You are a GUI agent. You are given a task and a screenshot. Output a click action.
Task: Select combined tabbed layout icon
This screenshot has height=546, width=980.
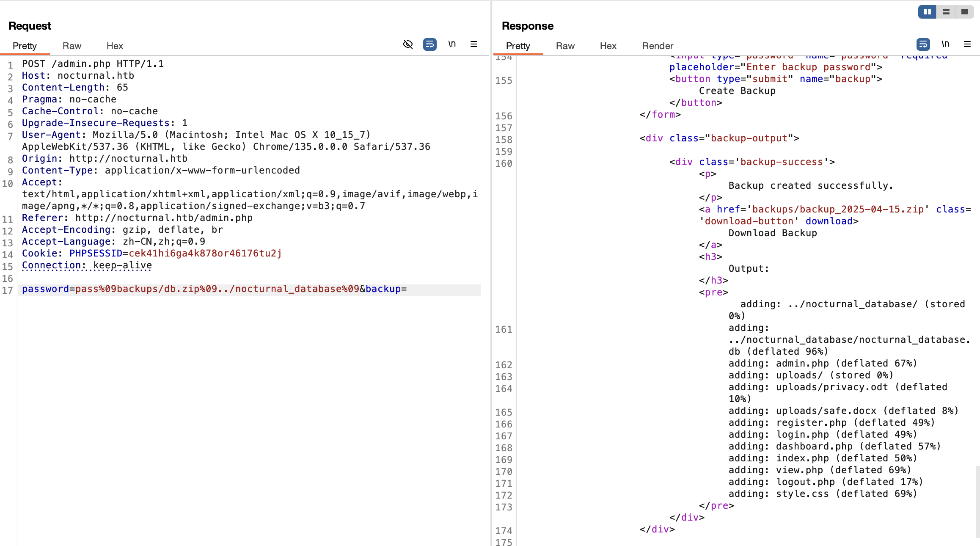coord(965,12)
